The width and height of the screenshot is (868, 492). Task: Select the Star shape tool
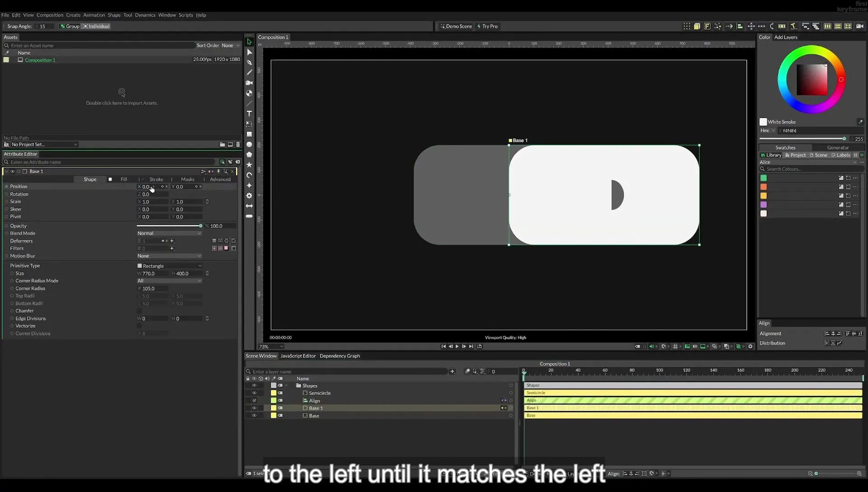pos(249,165)
